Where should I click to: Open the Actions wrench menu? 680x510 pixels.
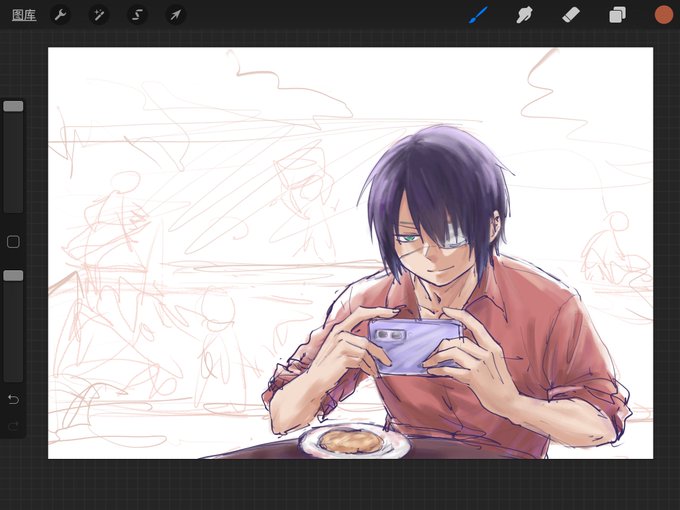point(60,15)
